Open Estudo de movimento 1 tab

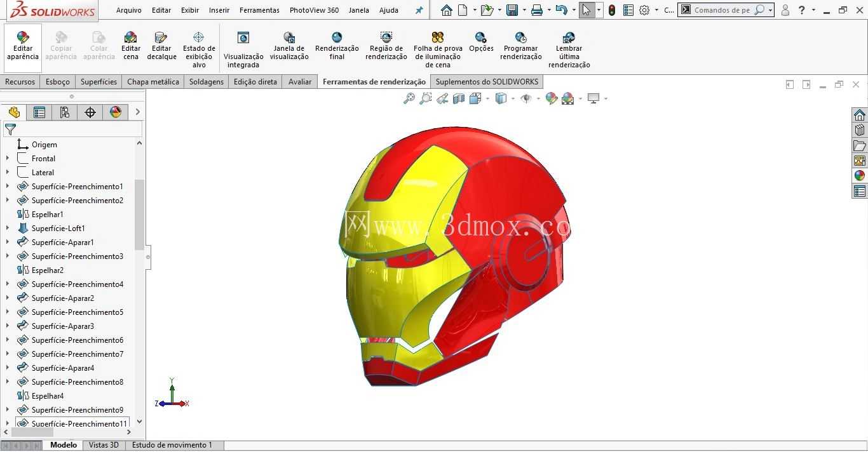(x=172, y=445)
